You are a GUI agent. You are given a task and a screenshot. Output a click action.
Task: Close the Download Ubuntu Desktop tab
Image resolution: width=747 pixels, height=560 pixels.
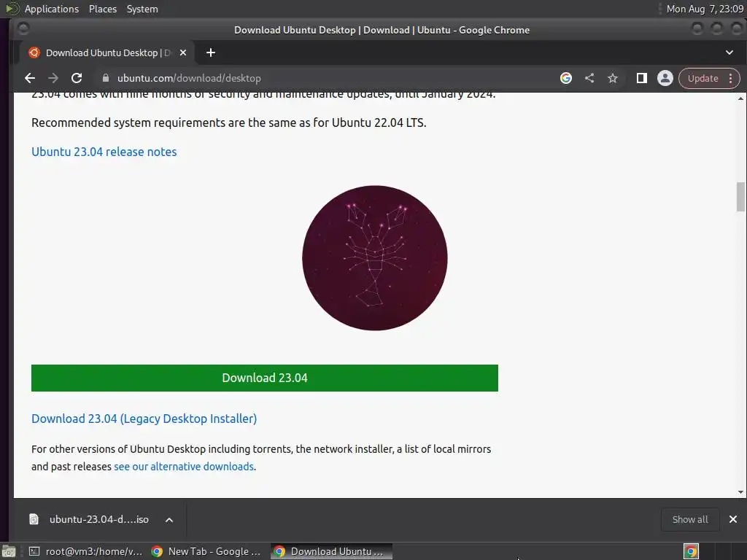(183, 52)
